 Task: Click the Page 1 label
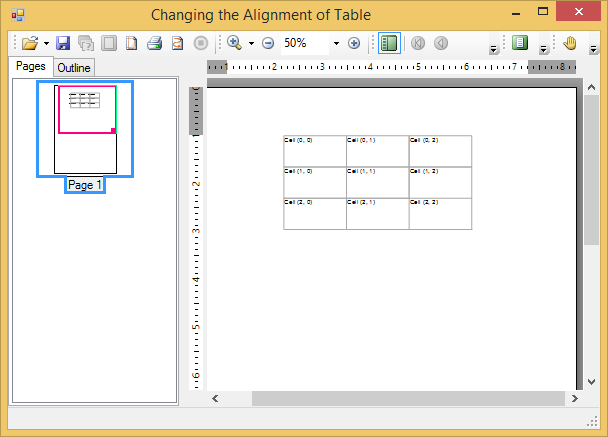point(85,185)
